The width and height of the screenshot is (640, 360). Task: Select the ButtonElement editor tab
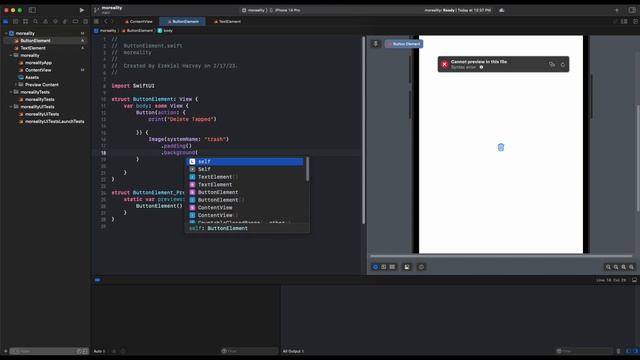tap(183, 21)
